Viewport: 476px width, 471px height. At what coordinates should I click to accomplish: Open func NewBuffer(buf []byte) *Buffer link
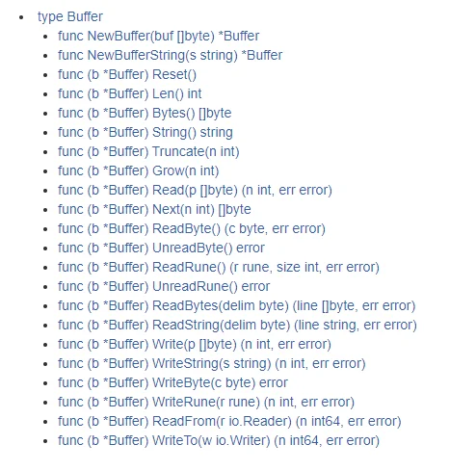[158, 36]
